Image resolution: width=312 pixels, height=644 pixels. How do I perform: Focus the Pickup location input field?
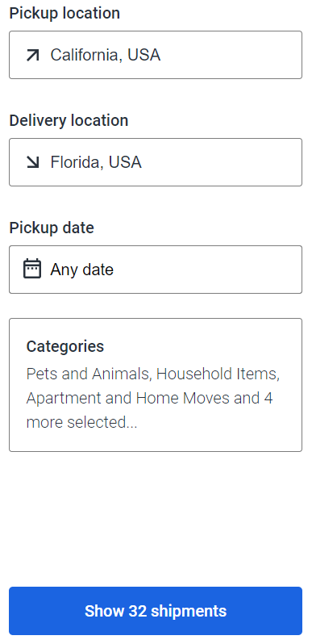(156, 55)
